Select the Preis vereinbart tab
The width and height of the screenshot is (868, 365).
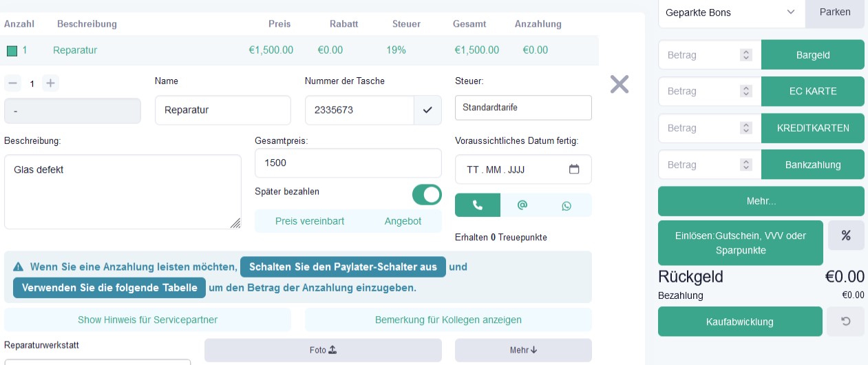(x=310, y=221)
